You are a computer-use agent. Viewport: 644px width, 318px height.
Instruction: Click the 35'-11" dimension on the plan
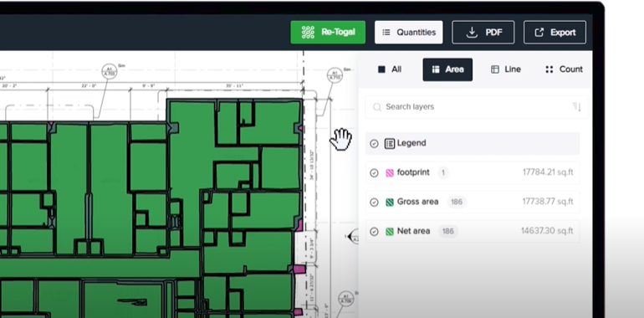(x=234, y=86)
